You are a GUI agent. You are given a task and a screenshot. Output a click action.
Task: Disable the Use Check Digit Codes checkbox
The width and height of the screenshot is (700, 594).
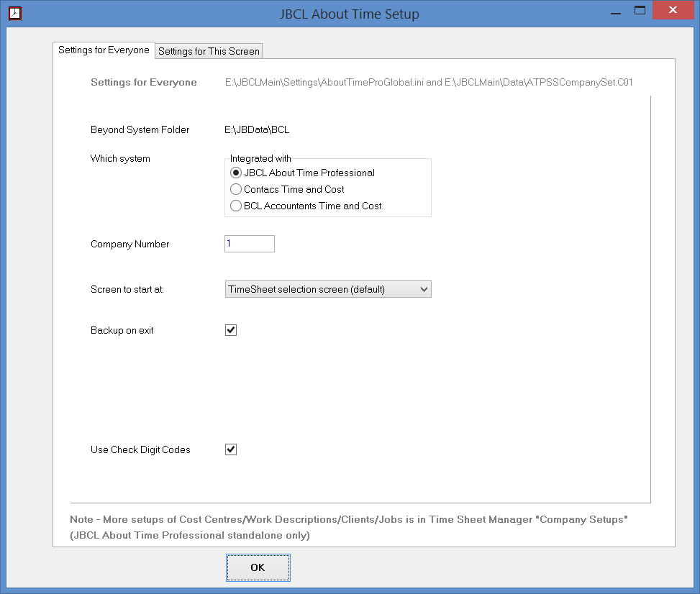231,449
